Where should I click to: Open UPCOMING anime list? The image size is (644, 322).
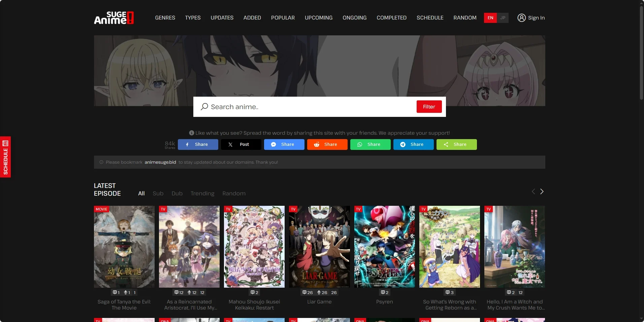319,18
